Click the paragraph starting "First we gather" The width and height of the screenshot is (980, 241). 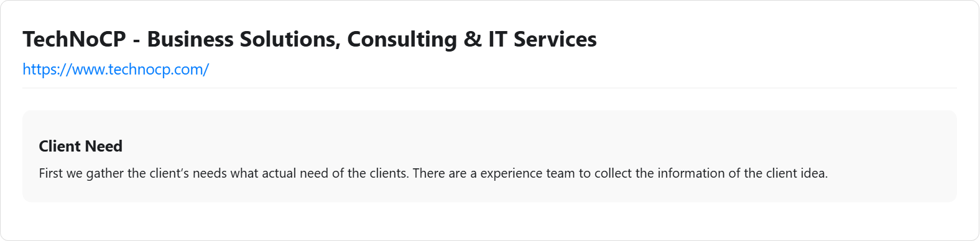pos(433,173)
